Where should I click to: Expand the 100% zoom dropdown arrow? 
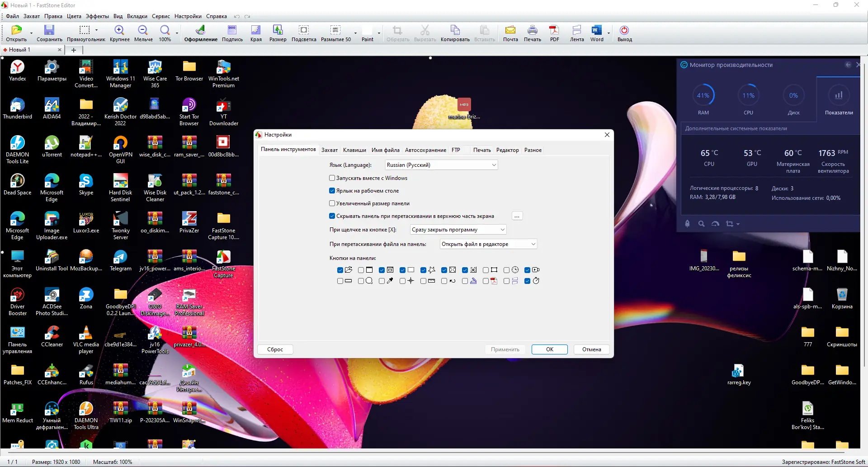177,33
